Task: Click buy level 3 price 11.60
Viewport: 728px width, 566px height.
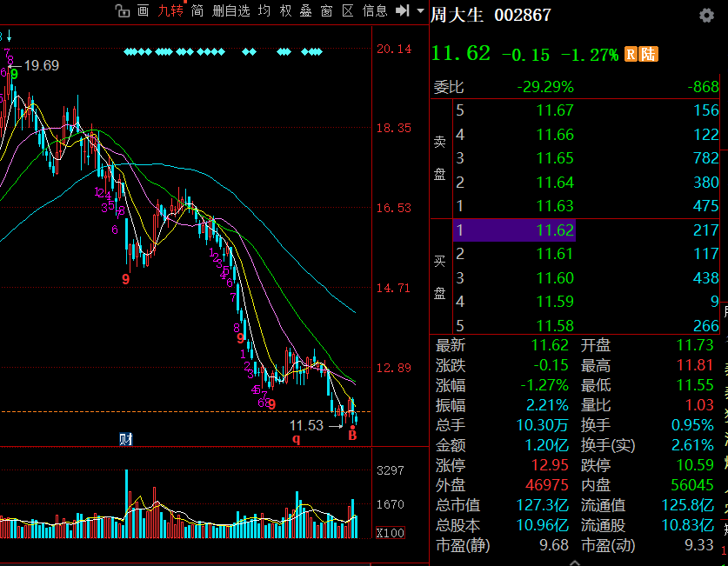Action: [555, 278]
